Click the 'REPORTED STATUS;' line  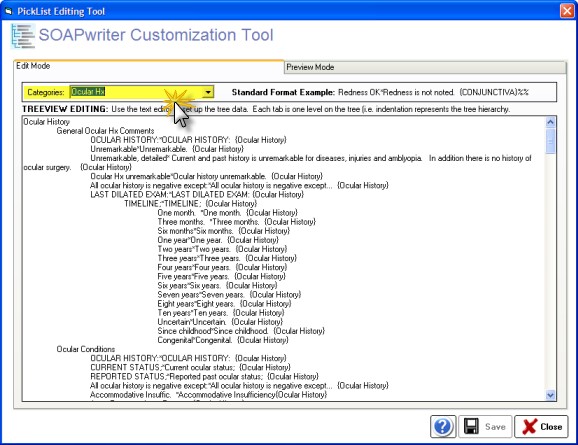click(x=205, y=376)
